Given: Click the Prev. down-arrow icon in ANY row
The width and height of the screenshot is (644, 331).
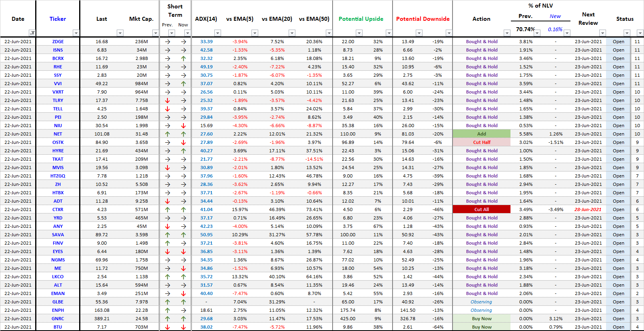Looking at the screenshot, I should 167,226.
